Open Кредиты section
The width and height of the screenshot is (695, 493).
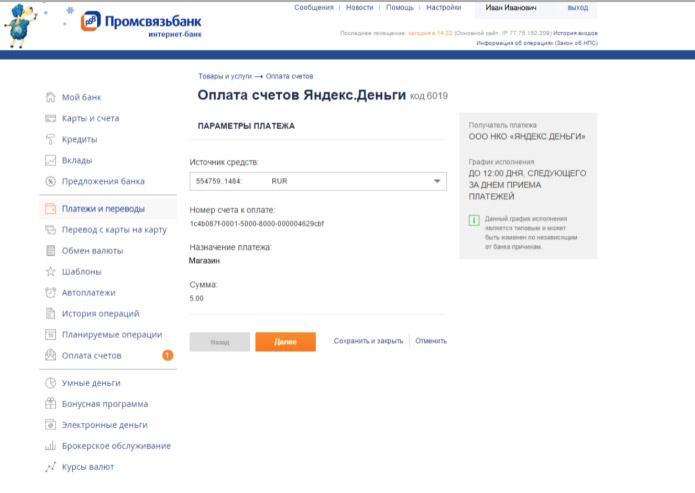79,139
